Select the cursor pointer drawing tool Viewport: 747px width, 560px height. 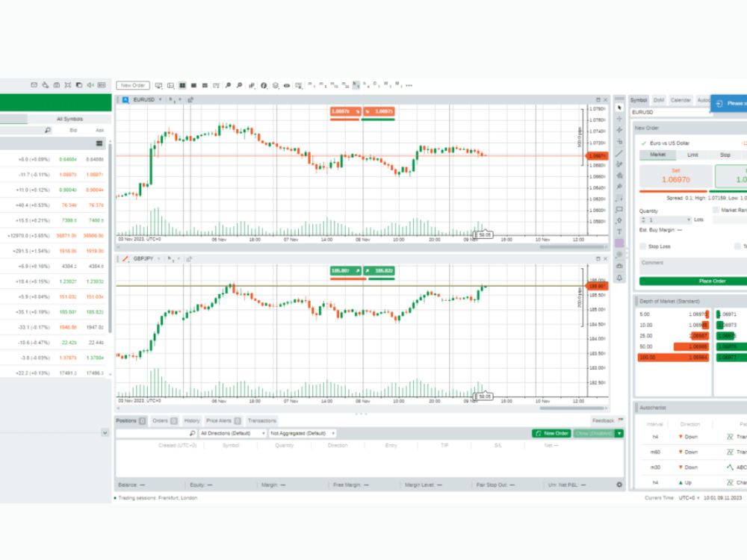pyautogui.click(x=619, y=108)
